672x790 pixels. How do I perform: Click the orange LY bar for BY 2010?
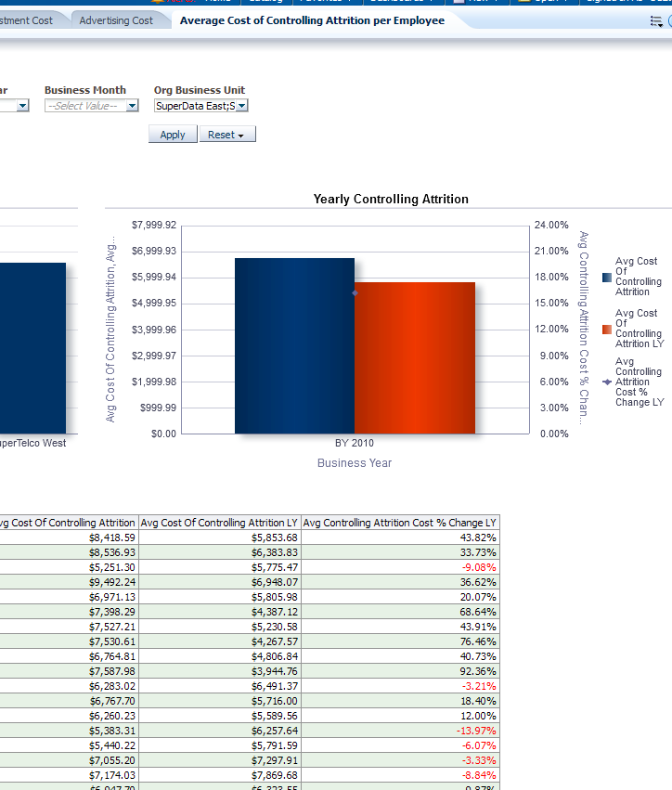tap(415, 357)
